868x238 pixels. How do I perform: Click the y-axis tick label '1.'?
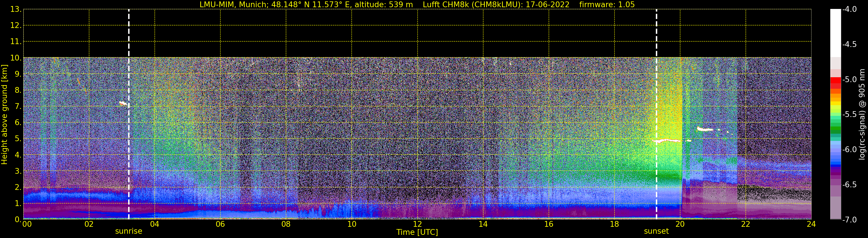(x=18, y=203)
